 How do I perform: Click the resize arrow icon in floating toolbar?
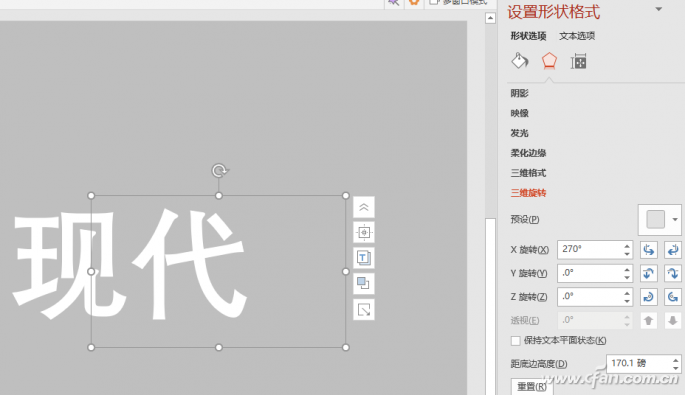(x=363, y=310)
